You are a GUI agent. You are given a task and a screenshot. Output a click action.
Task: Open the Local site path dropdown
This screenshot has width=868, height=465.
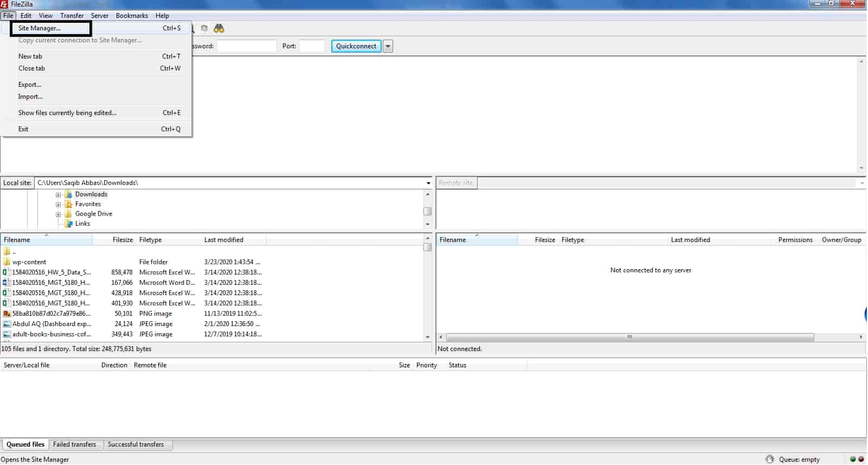(428, 183)
